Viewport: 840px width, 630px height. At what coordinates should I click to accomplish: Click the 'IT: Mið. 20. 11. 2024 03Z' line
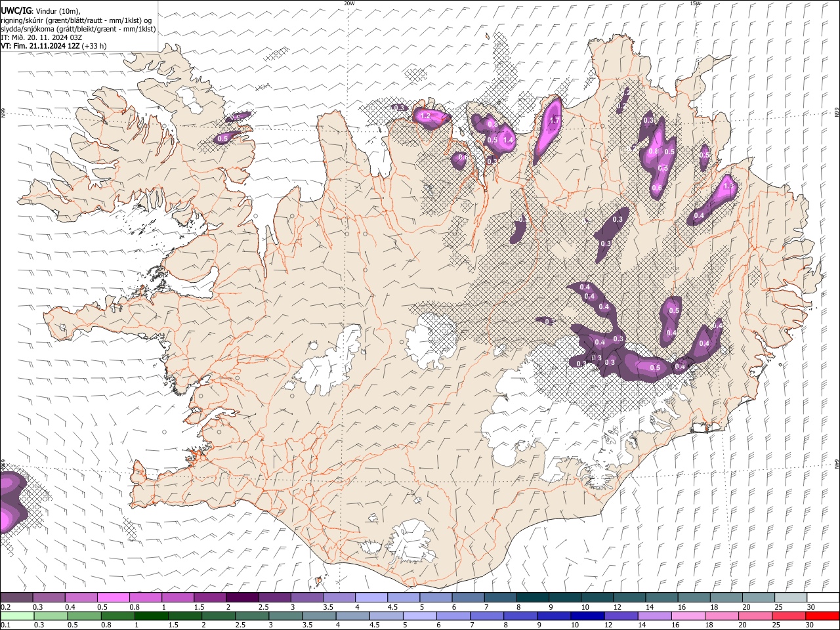pyautogui.click(x=41, y=37)
